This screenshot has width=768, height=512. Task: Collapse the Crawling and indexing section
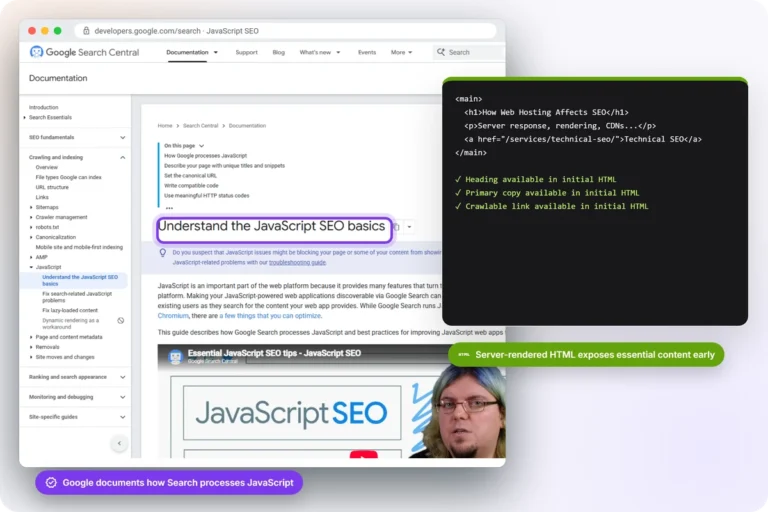click(x=77, y=157)
